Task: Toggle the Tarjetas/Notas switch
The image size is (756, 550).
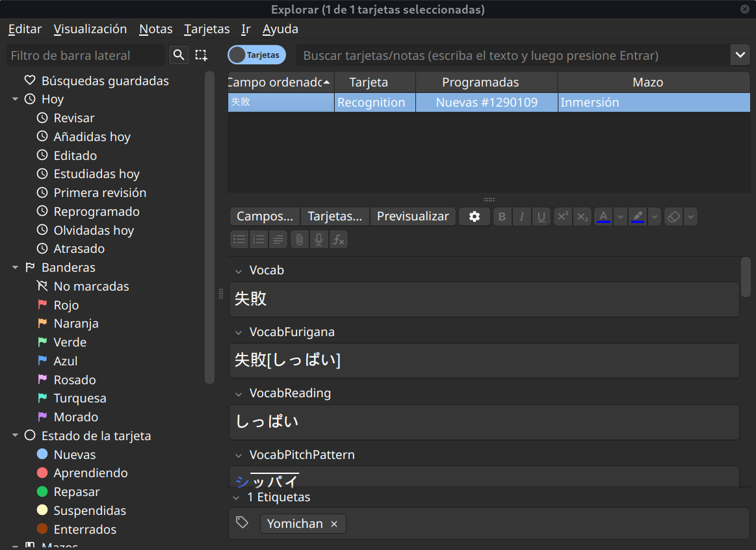Action: click(x=257, y=55)
